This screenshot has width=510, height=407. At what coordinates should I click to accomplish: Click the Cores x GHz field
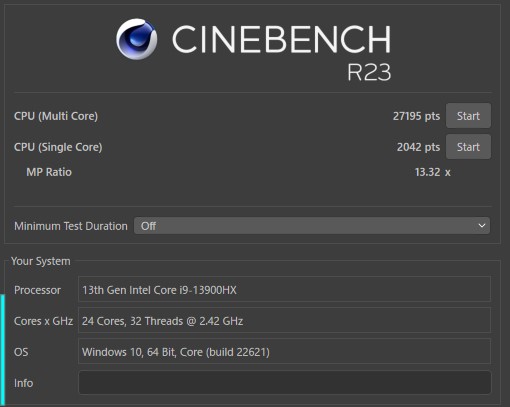point(284,320)
